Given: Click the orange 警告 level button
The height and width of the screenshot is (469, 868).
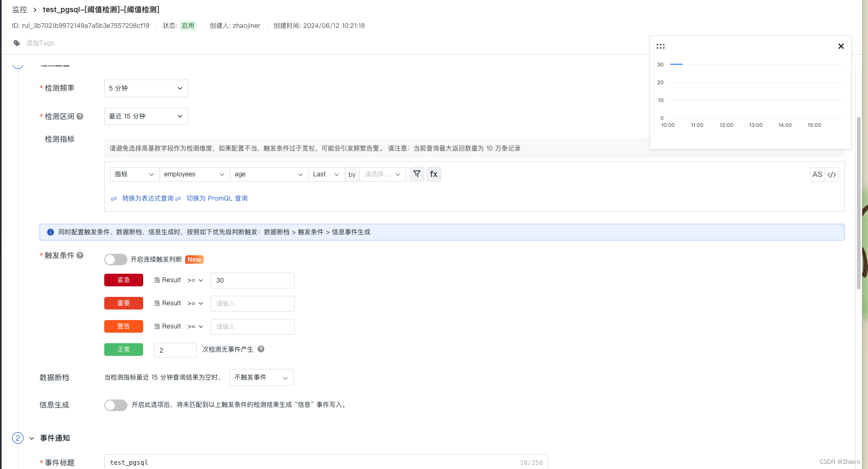Looking at the screenshot, I should pos(124,326).
